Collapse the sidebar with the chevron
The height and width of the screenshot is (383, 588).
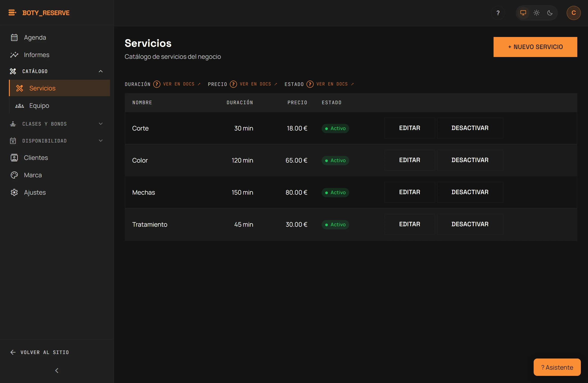tap(57, 370)
